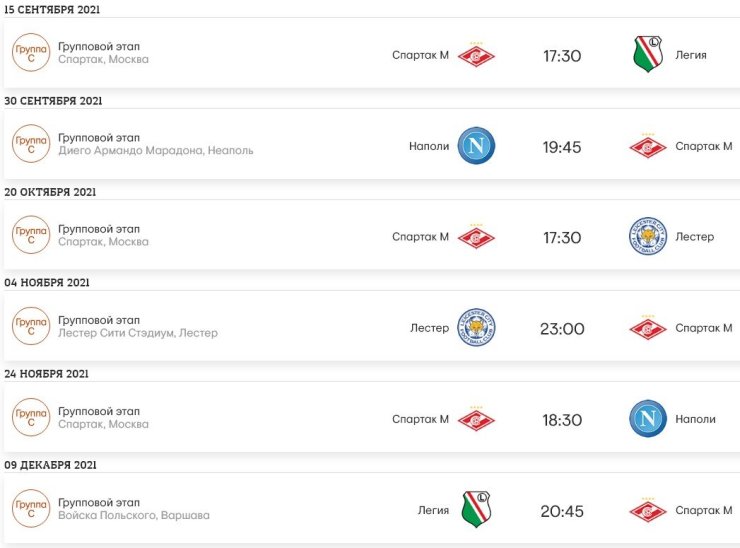Click Группа C badge in 04 November row
Image resolution: width=740 pixels, height=548 pixels.
31,326
